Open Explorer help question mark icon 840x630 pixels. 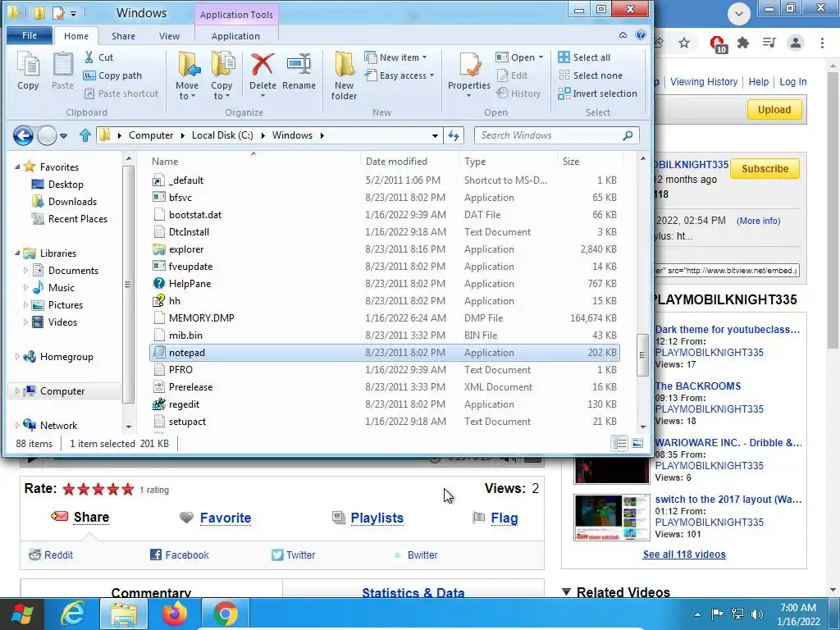[x=640, y=34]
